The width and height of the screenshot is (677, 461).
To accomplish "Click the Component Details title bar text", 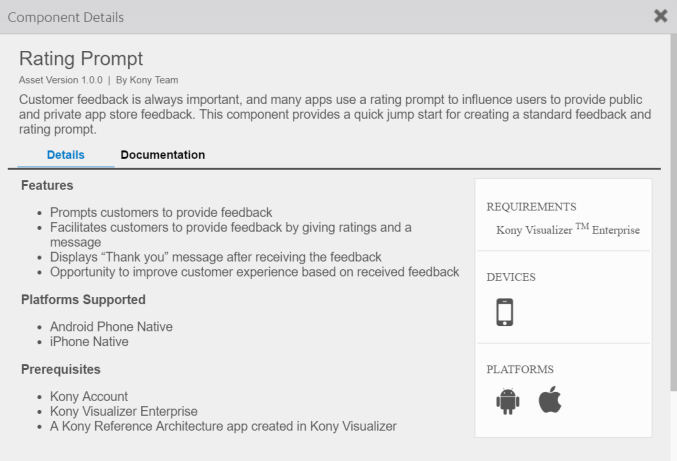I will coord(66,17).
